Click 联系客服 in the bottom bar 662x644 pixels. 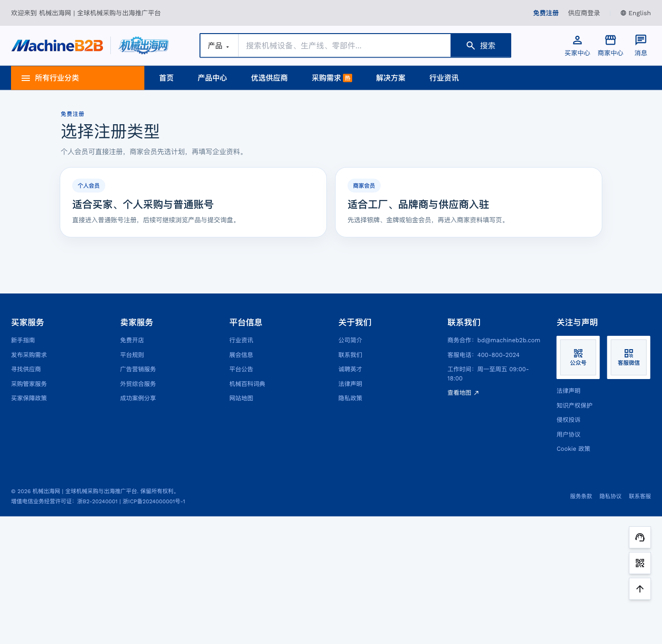[640, 496]
